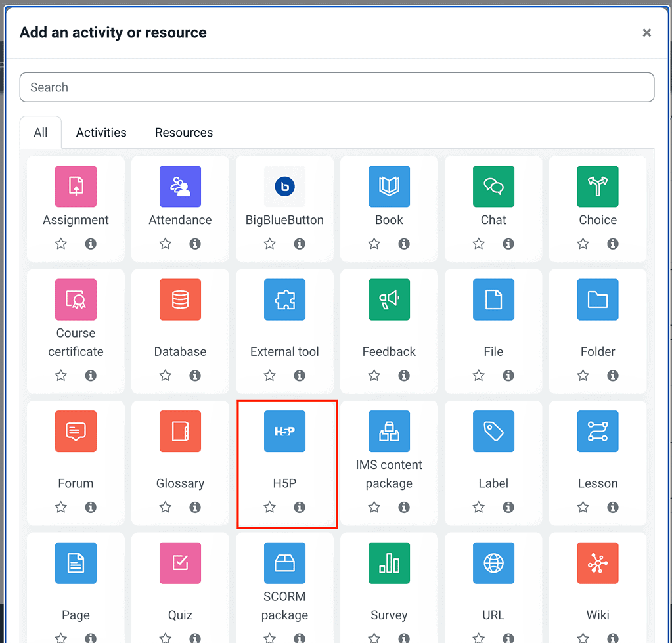Open the File resource info button

(508, 376)
